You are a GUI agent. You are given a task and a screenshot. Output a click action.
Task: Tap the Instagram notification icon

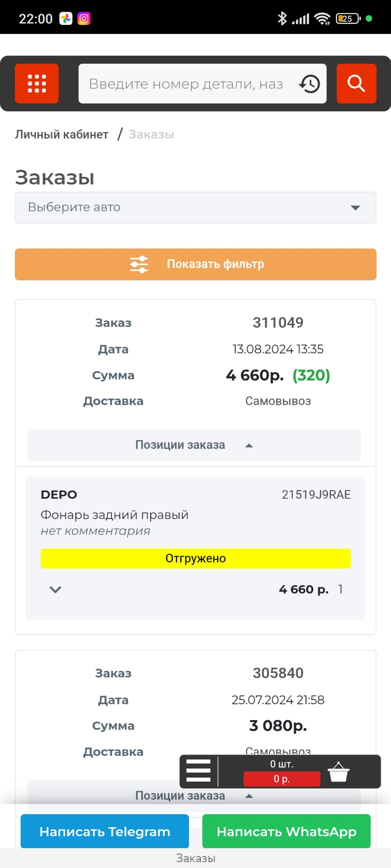click(84, 19)
